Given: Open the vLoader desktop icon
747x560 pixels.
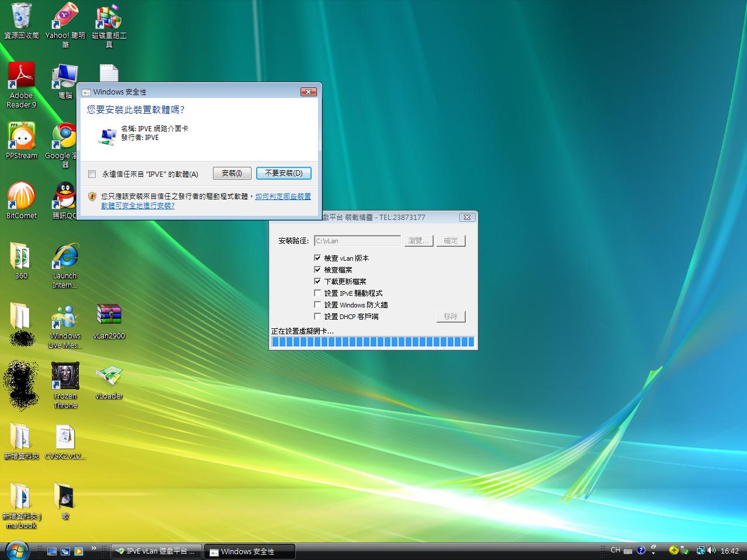Looking at the screenshot, I should [x=109, y=378].
